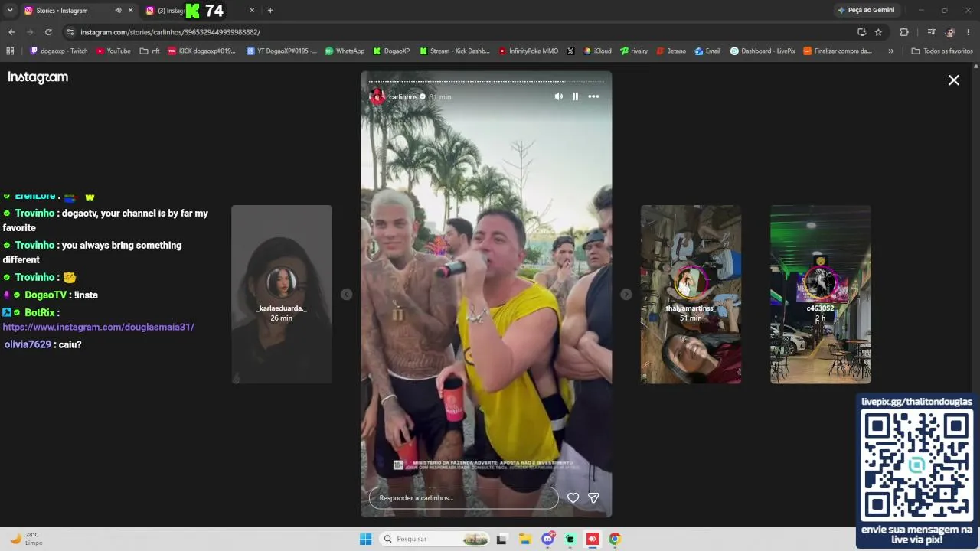This screenshot has width=980, height=551.
Task: Pause the carlinhos story
Action: 575,96
